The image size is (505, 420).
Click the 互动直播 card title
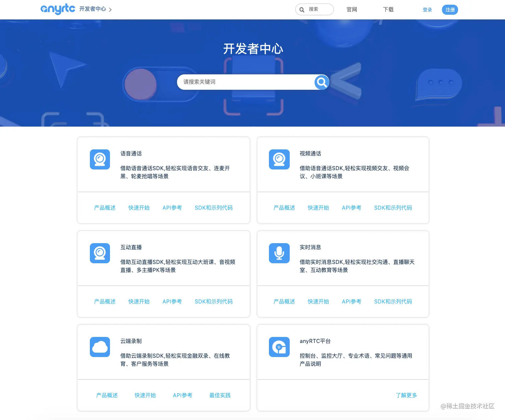click(x=131, y=247)
